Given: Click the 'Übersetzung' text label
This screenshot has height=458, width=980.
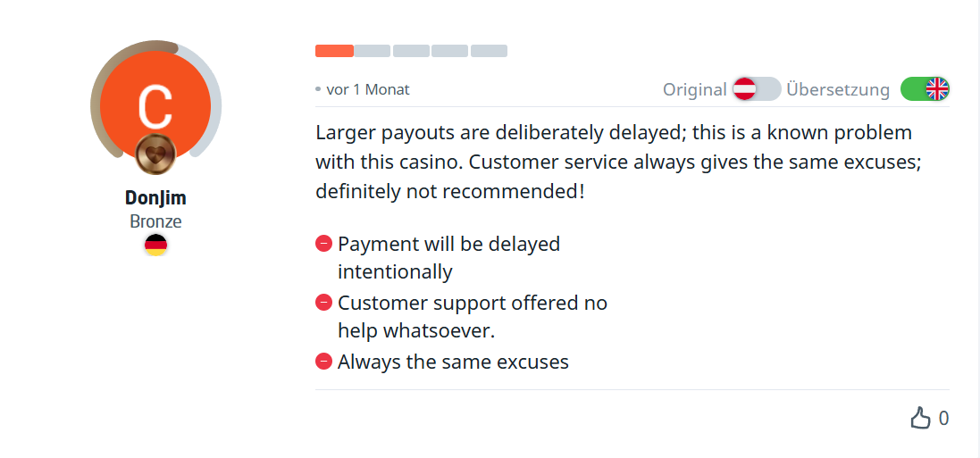Looking at the screenshot, I should 838,89.
